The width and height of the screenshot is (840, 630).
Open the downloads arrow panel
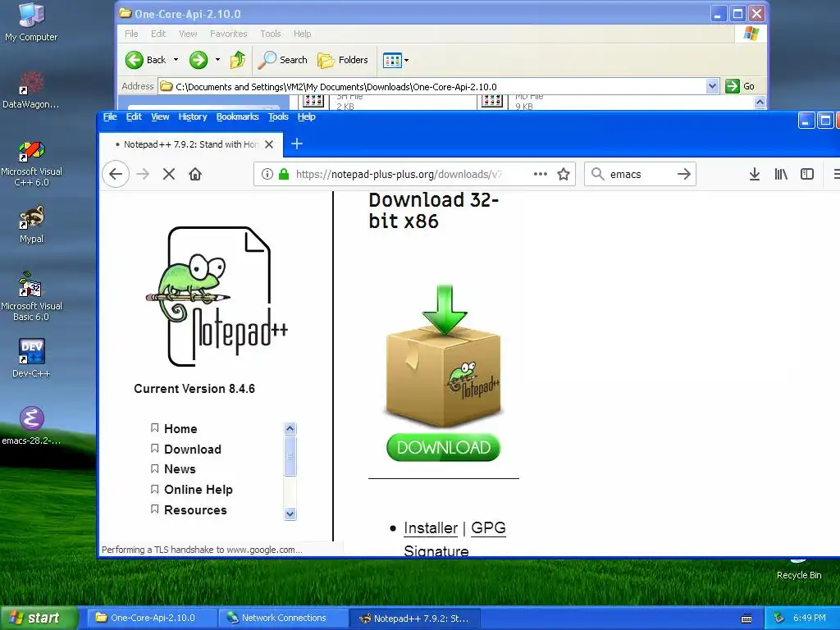[755, 174]
